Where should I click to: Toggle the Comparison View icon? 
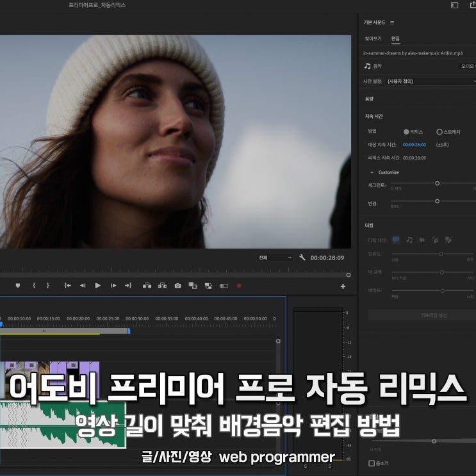tap(224, 286)
